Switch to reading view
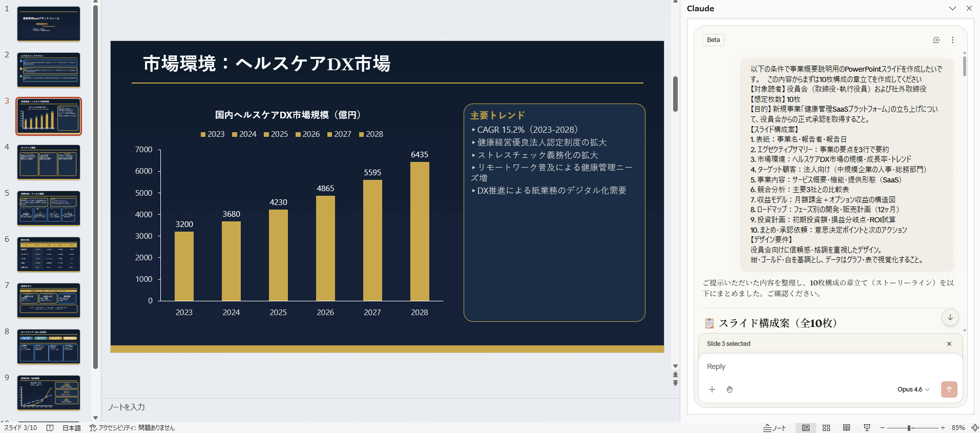980x433 pixels. point(846,428)
